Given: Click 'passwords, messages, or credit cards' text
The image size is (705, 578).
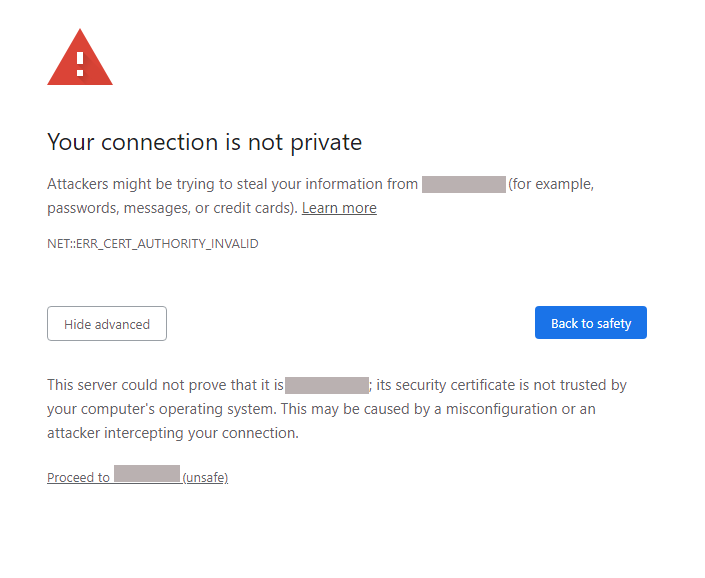Looking at the screenshot, I should click(170, 208).
